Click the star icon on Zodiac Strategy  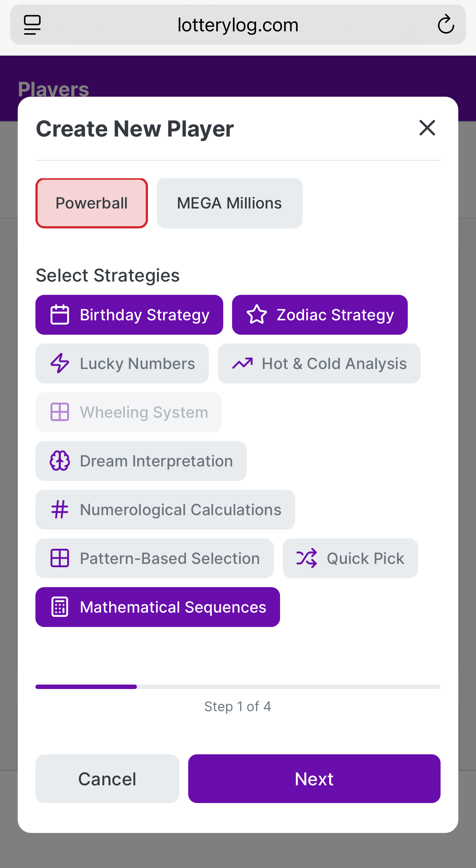coord(256,315)
